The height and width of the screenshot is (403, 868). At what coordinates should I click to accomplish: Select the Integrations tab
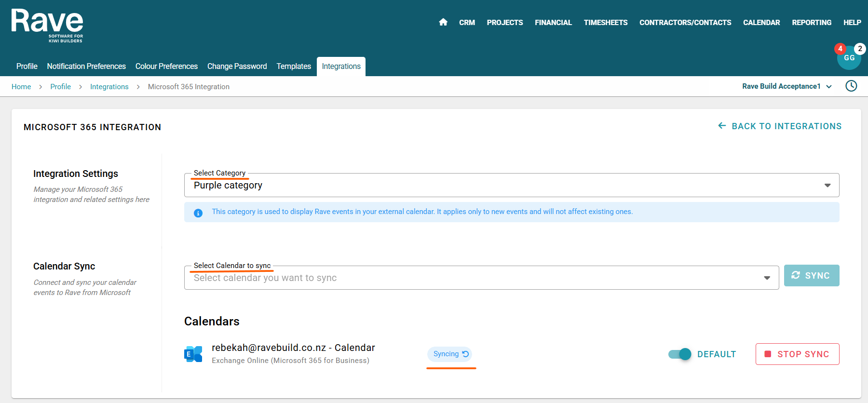pyautogui.click(x=341, y=67)
